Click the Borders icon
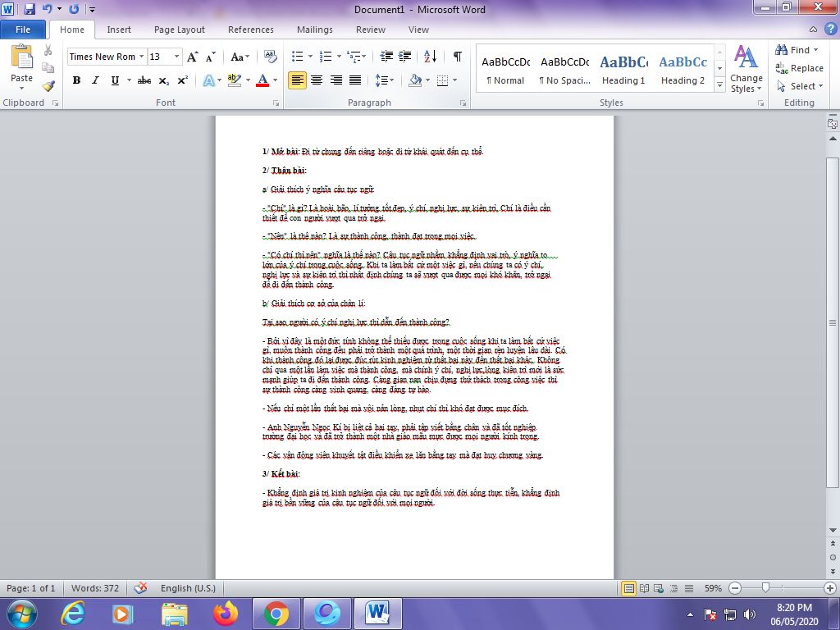This screenshot has width=840, height=630. [x=442, y=80]
